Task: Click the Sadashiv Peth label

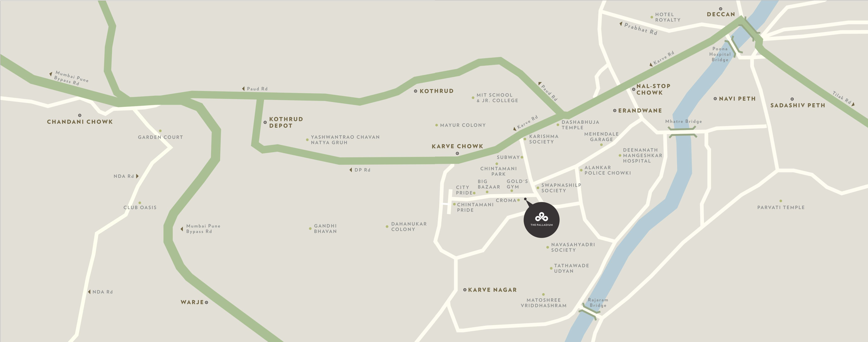Action: pos(798,105)
